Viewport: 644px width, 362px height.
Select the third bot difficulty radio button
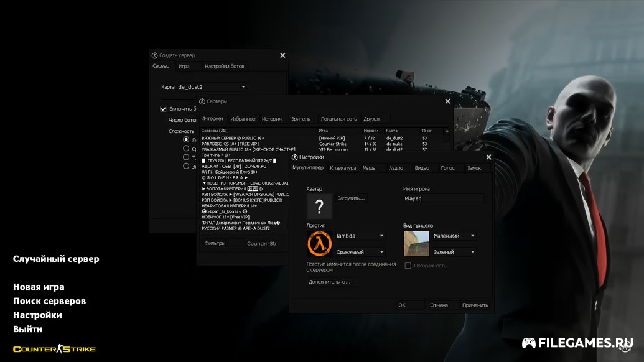[x=186, y=157]
